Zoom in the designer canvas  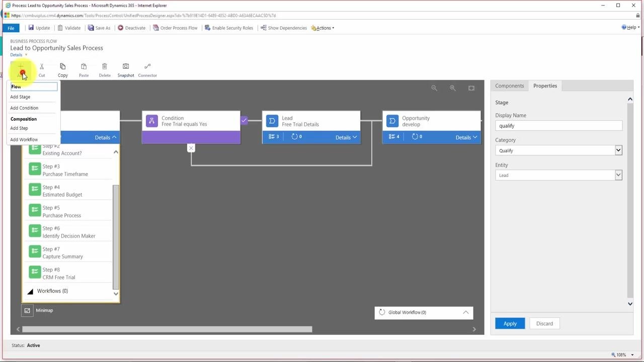[453, 88]
